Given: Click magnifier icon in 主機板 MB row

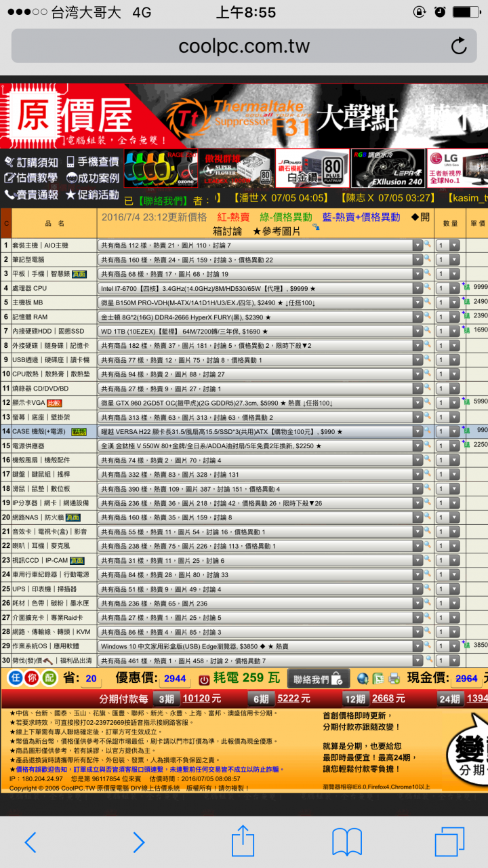Looking at the screenshot, I should [428, 302].
